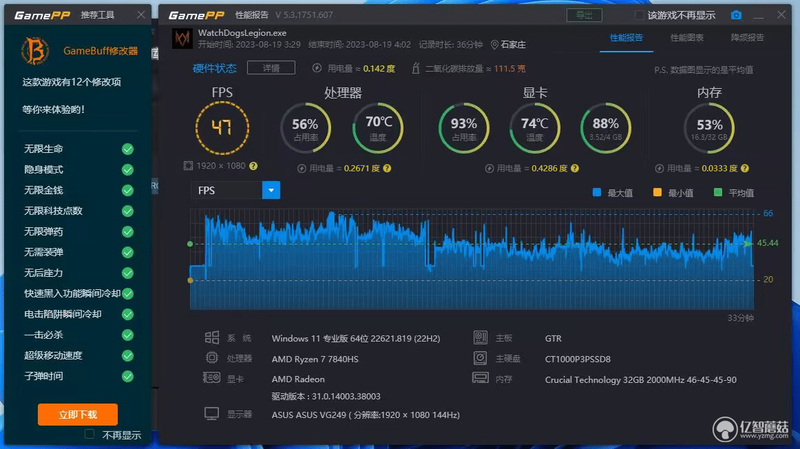This screenshot has height=449, width=800.
Task: Click the WatchDogsLegion game icon
Action: coord(182,39)
